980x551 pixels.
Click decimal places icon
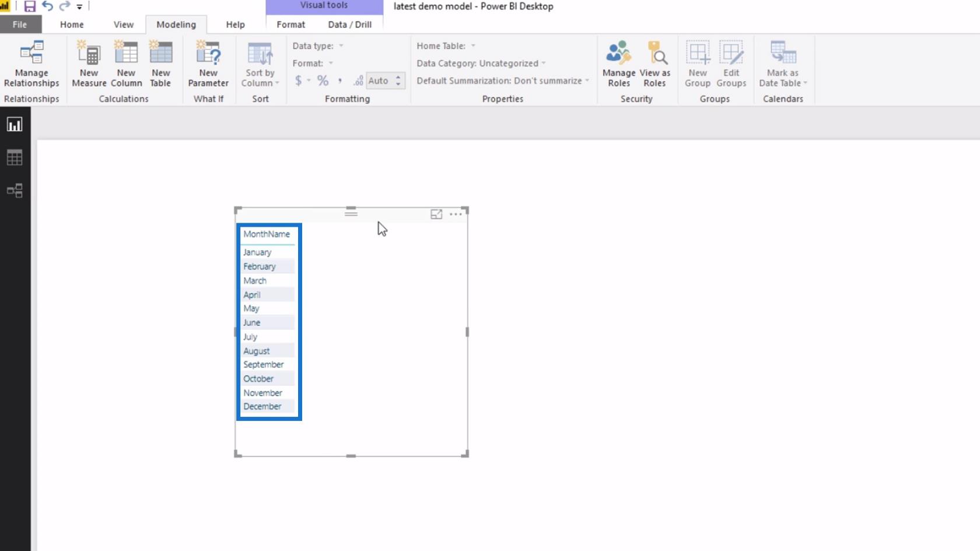point(358,80)
